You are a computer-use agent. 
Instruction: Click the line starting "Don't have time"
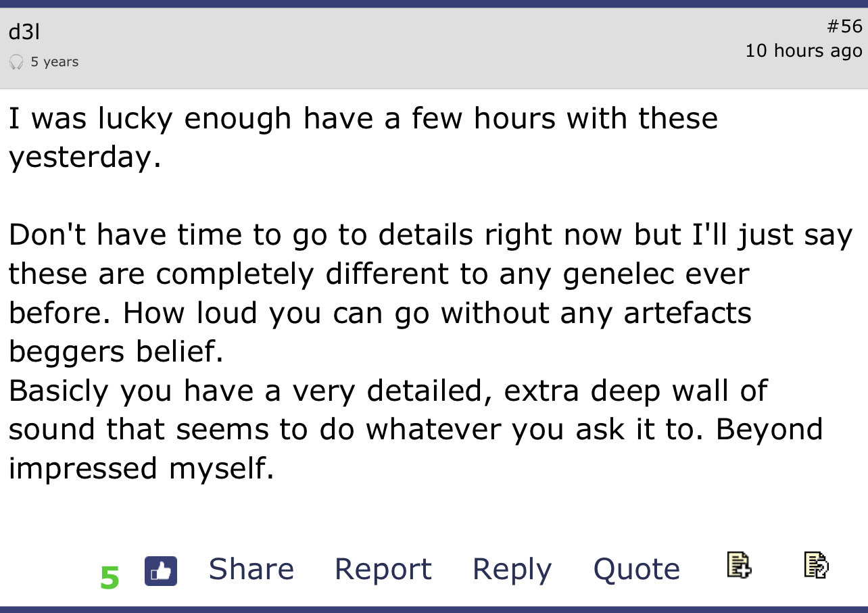click(x=431, y=235)
